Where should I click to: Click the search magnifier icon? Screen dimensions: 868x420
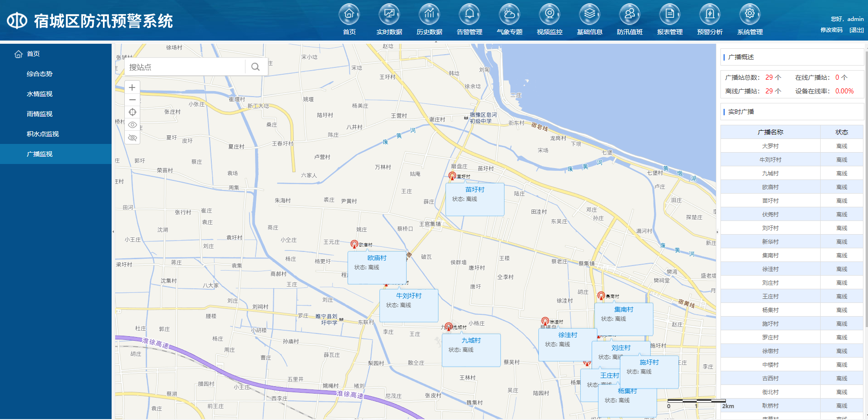pyautogui.click(x=255, y=67)
